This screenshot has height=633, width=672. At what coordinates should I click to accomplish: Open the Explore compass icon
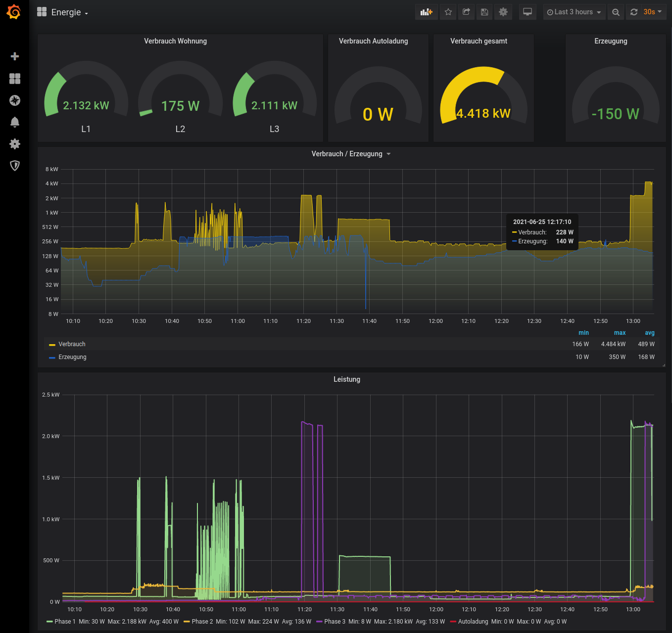click(15, 100)
